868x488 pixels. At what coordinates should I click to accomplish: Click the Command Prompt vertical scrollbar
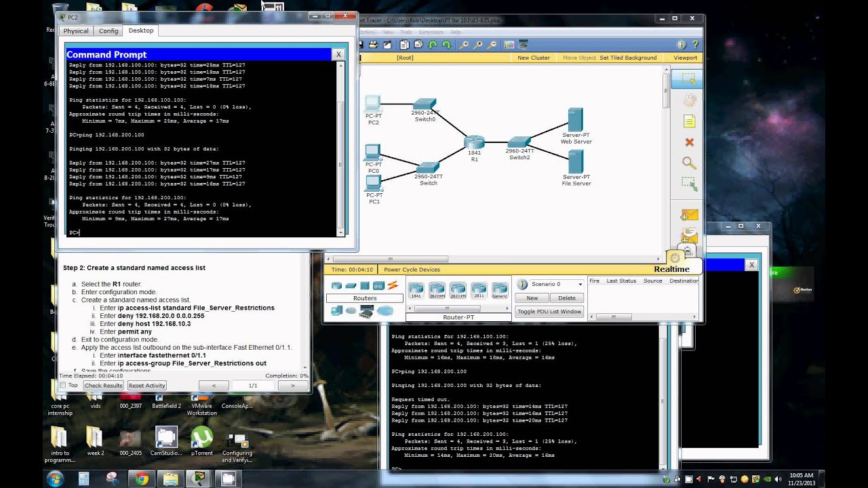(x=341, y=149)
